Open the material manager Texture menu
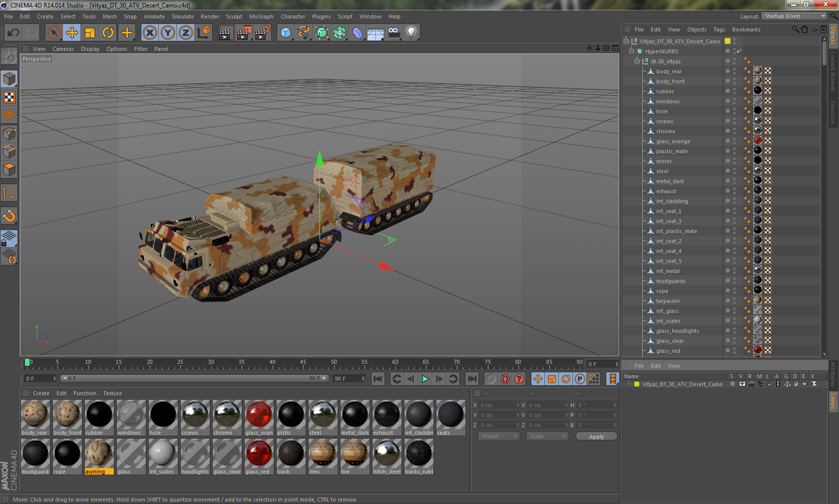 112,393
